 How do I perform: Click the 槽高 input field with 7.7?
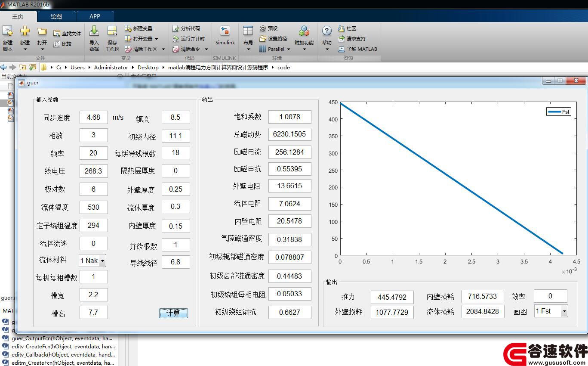93,312
